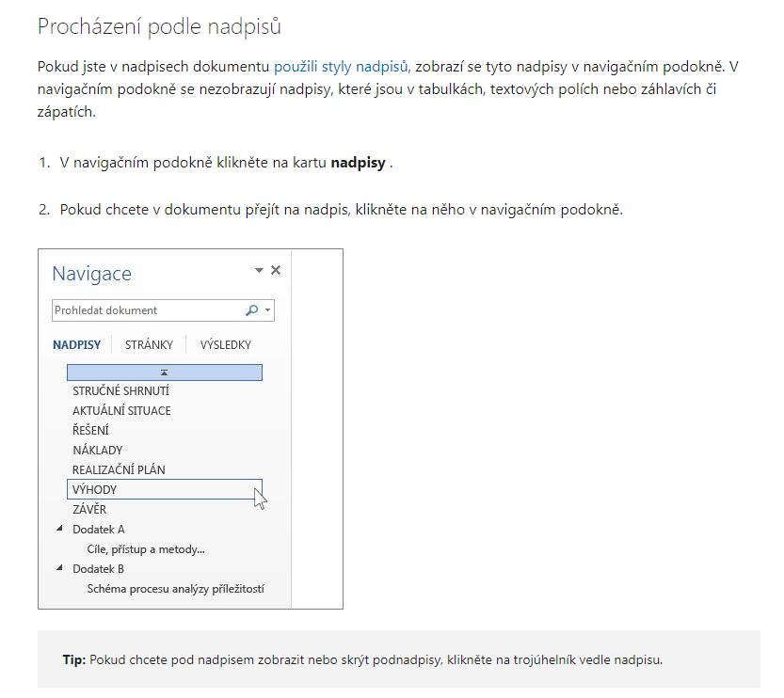Viewport: 784px width, 698px height.
Task: Navigate to the NÁKLADY heading
Action: click(x=98, y=451)
